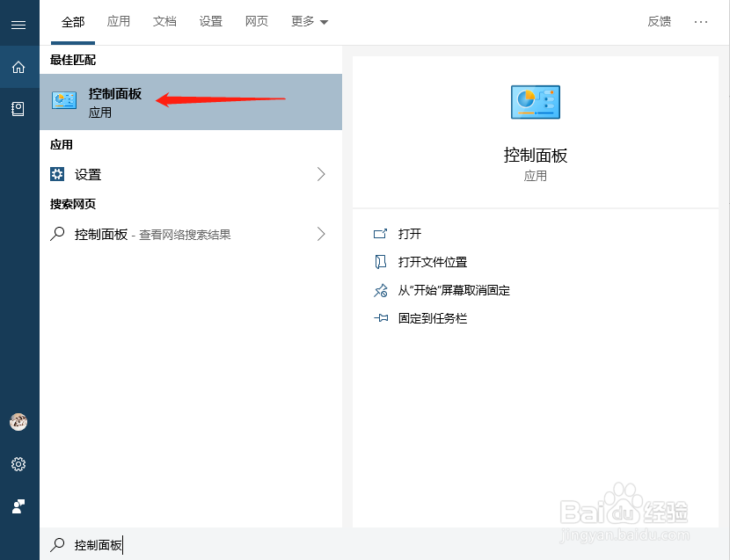Click 从"开始"屏幕取消固定 action
730x560 pixels.
454,290
